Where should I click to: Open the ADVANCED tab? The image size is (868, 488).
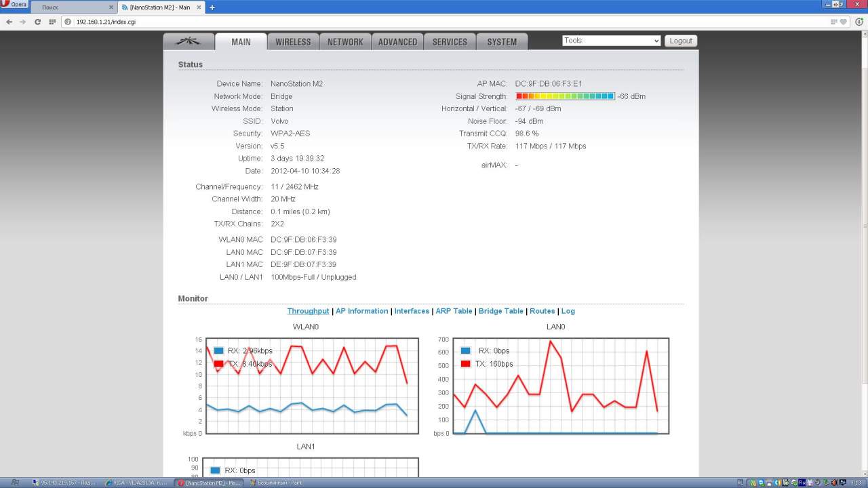point(397,41)
